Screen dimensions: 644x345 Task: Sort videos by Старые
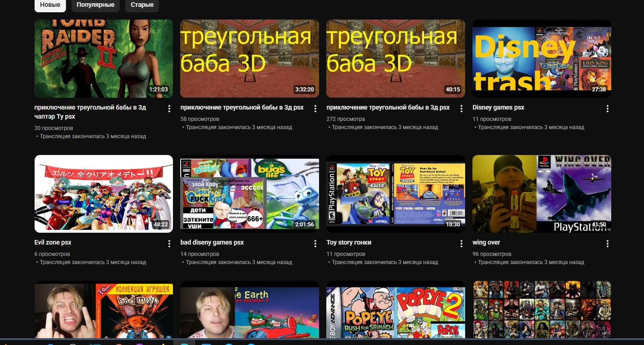tap(142, 5)
